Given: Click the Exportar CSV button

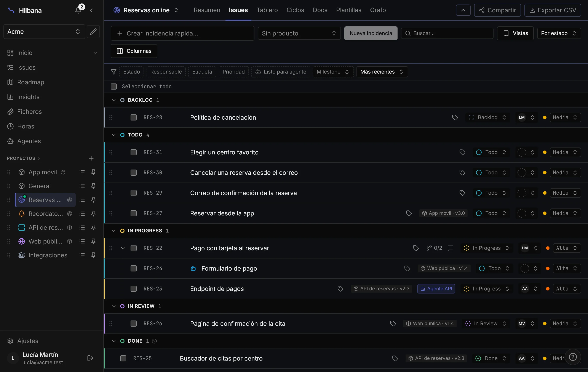Looking at the screenshot, I should pos(552,10).
